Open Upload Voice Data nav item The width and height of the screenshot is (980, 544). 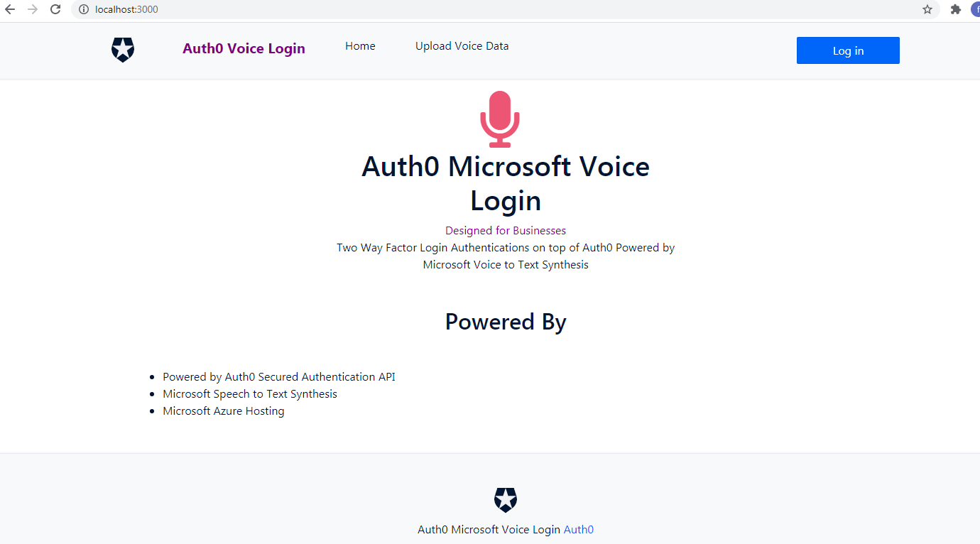[462, 46]
